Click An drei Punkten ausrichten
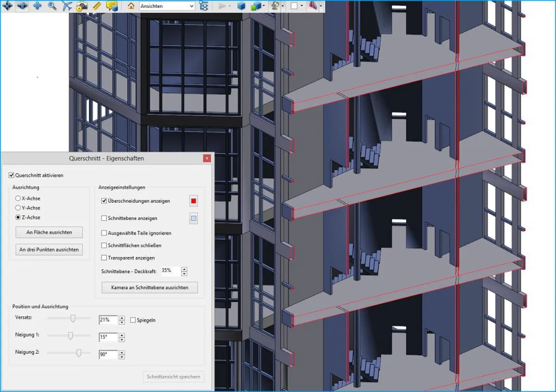The image size is (556, 392). tap(49, 249)
